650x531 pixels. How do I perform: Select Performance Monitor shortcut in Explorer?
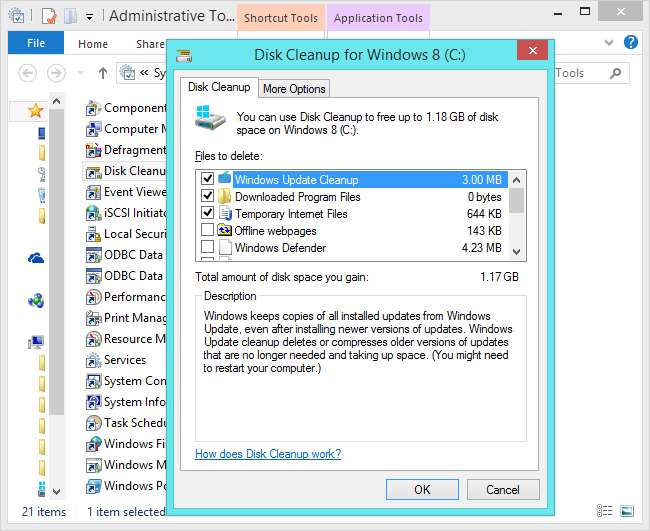pos(125,297)
